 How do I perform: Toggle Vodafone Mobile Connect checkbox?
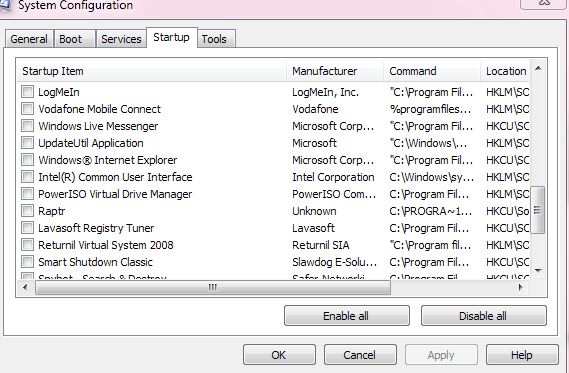coord(27,108)
